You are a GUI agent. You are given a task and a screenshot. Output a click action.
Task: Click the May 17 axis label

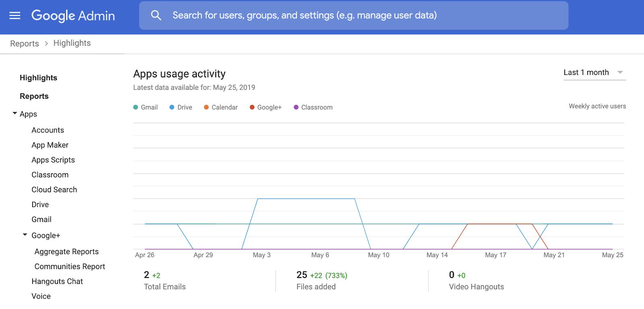(x=495, y=255)
